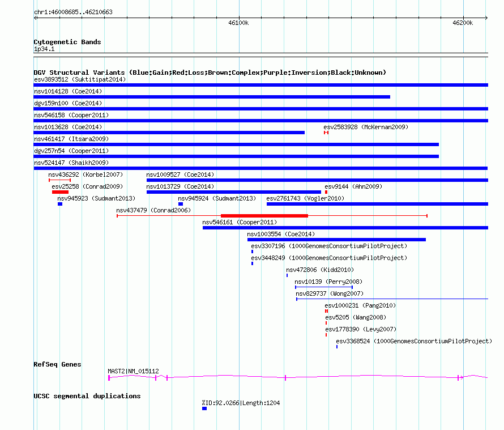Viewport: 504px width, 430px height.
Task: Open the nsv945924 (Sudmant2013) label
Action: click(217, 198)
